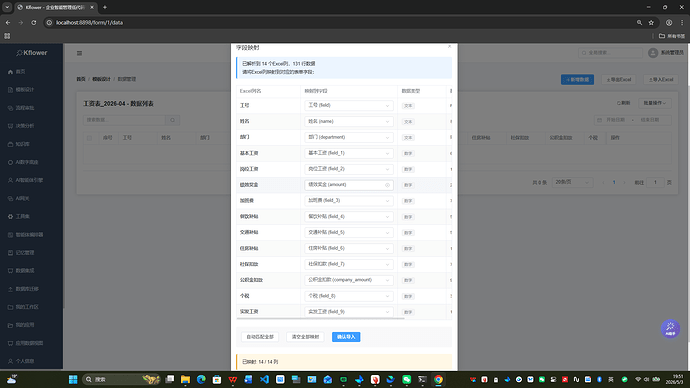Open the 部门 (department) mapping dropdown
The image size is (690, 388).
pos(349,137)
